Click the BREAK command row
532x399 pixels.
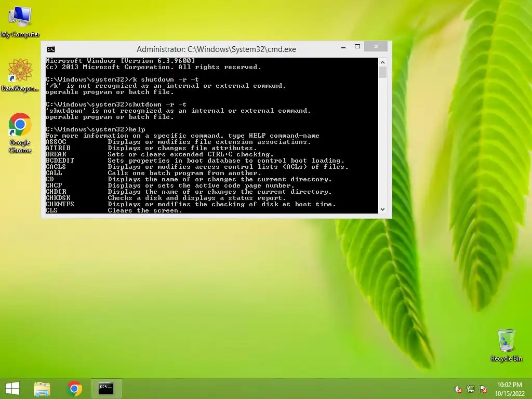pyautogui.click(x=159, y=154)
